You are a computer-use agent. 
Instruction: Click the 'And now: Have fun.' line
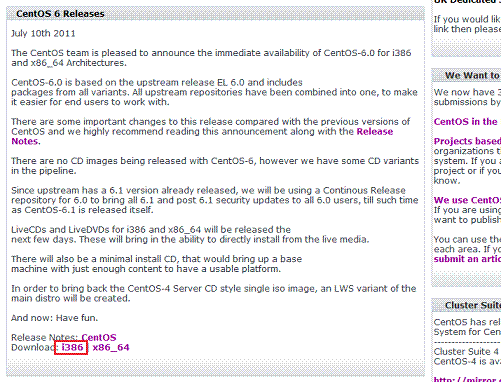click(55, 318)
